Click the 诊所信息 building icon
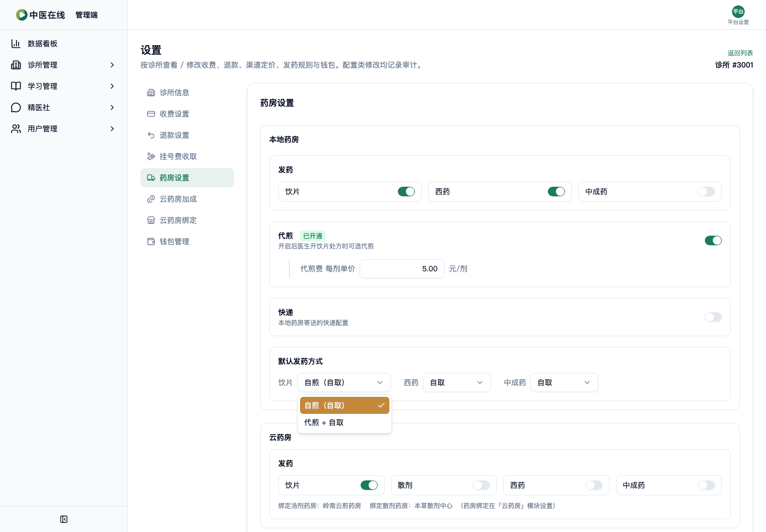Screen dimensions: 766x532 151,93
